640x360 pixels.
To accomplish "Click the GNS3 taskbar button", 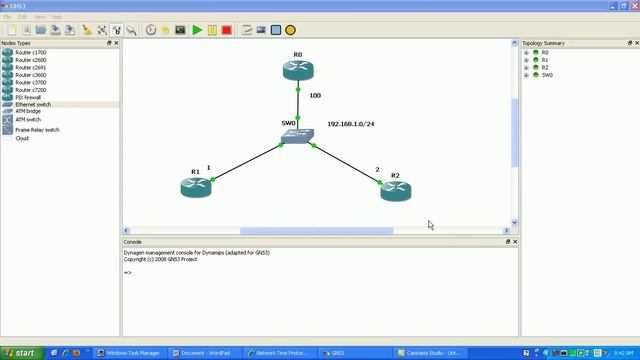I will 354,353.
